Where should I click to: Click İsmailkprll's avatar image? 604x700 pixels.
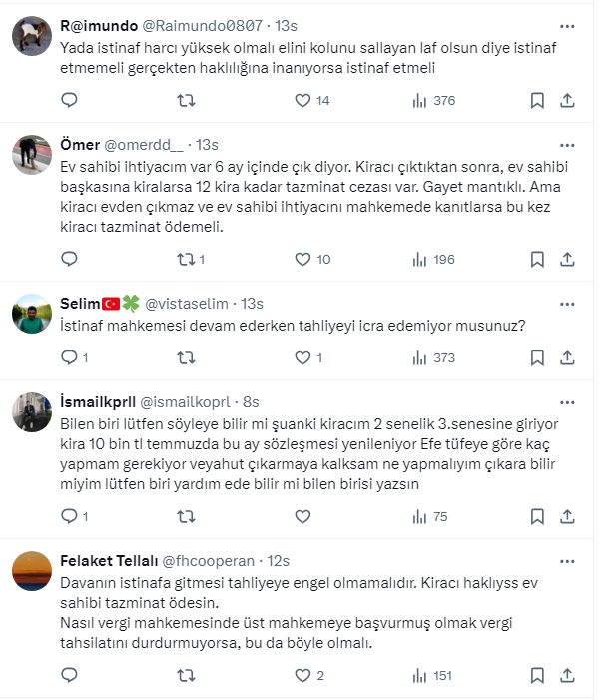pyautogui.click(x=32, y=412)
